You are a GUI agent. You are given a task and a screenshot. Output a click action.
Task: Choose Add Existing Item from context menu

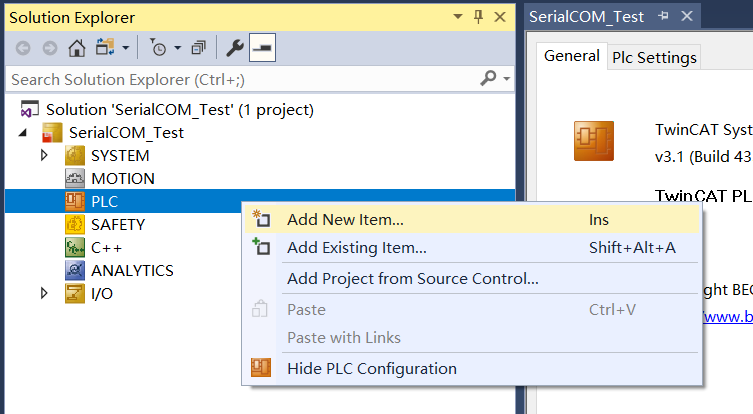pos(356,247)
